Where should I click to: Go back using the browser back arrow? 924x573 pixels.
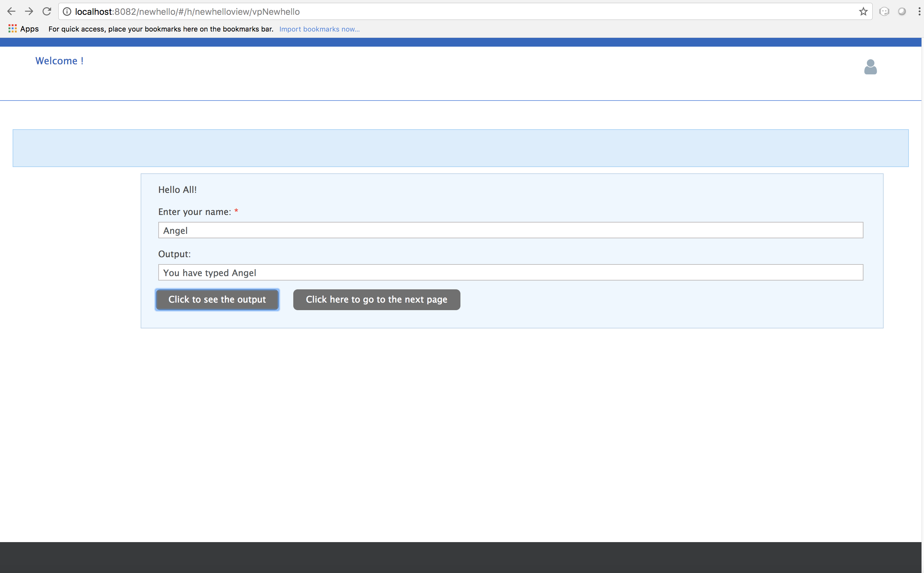coord(11,12)
